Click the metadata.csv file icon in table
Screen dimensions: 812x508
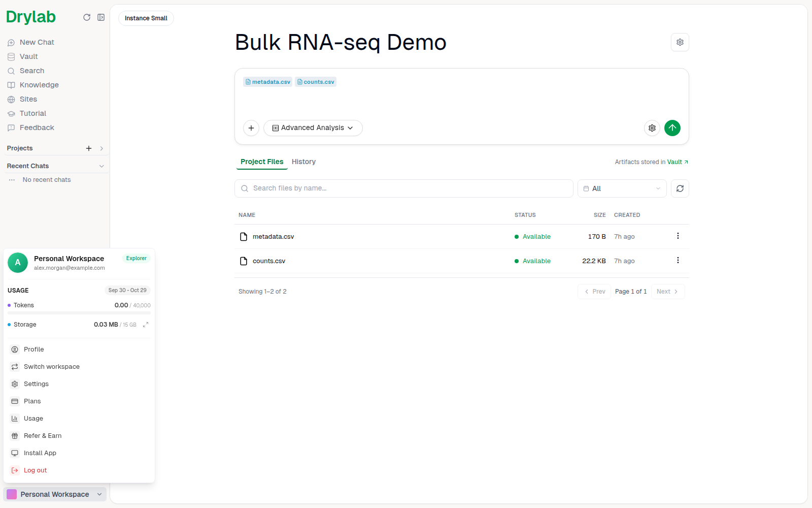(x=244, y=237)
